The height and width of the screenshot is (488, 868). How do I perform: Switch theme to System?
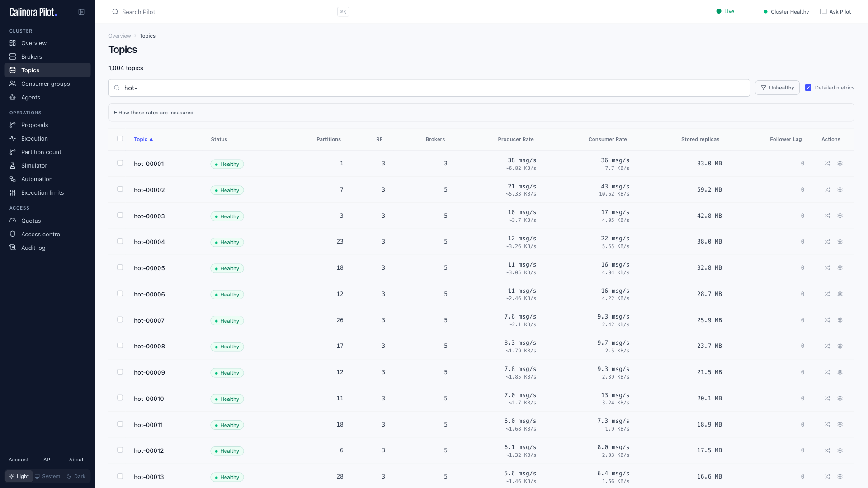[48, 476]
